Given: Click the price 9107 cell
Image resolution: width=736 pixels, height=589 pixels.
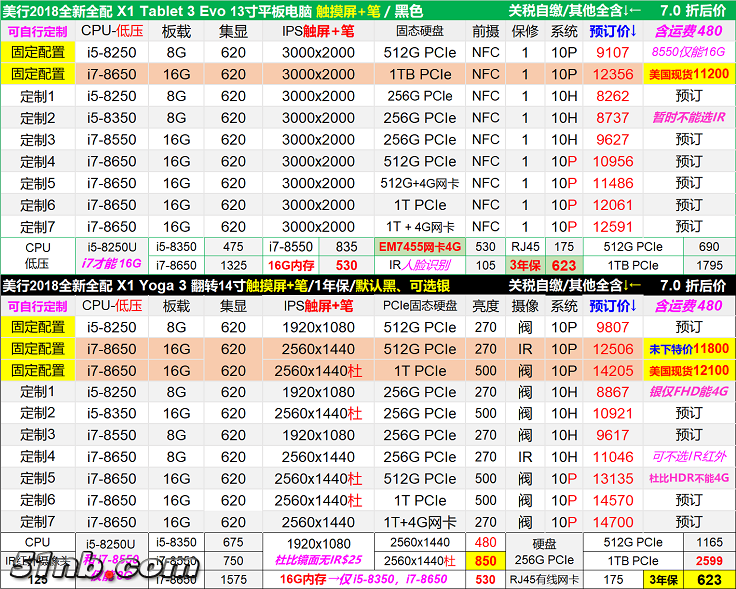Looking at the screenshot, I should point(612,52).
